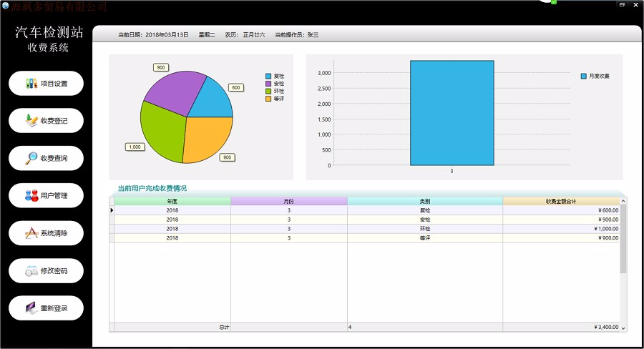
Task: Click the table's vertical scrollbar thumb
Action: [623, 240]
